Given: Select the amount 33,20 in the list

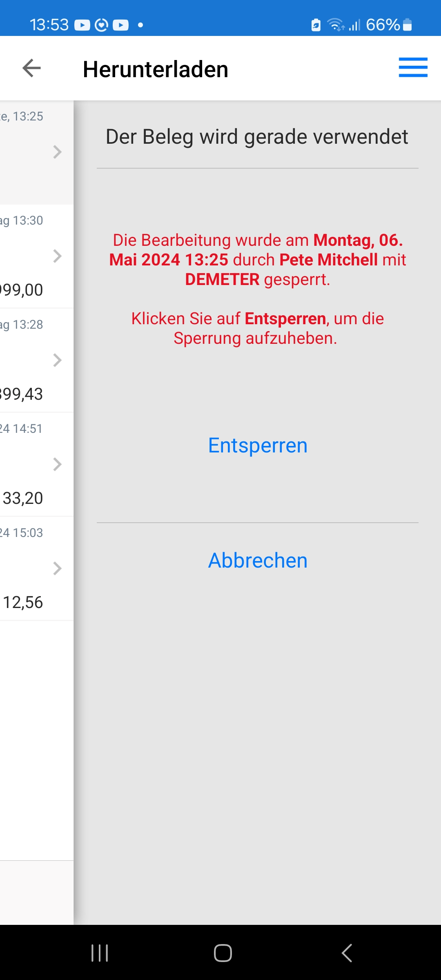Looking at the screenshot, I should click(x=23, y=498).
